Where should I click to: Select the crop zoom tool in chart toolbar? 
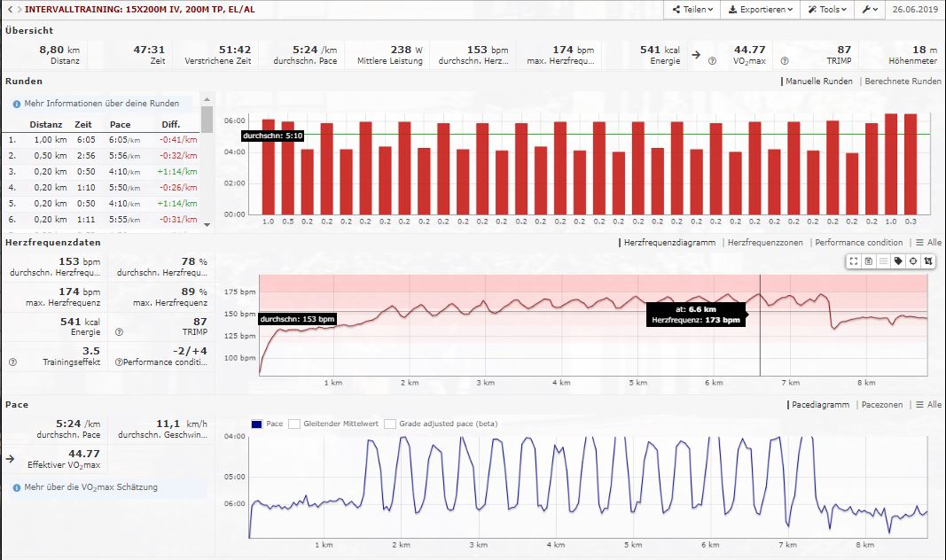point(927,261)
